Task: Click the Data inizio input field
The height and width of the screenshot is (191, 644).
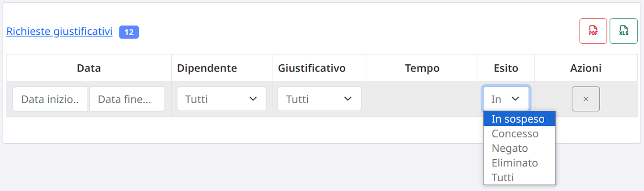Action: tap(50, 99)
